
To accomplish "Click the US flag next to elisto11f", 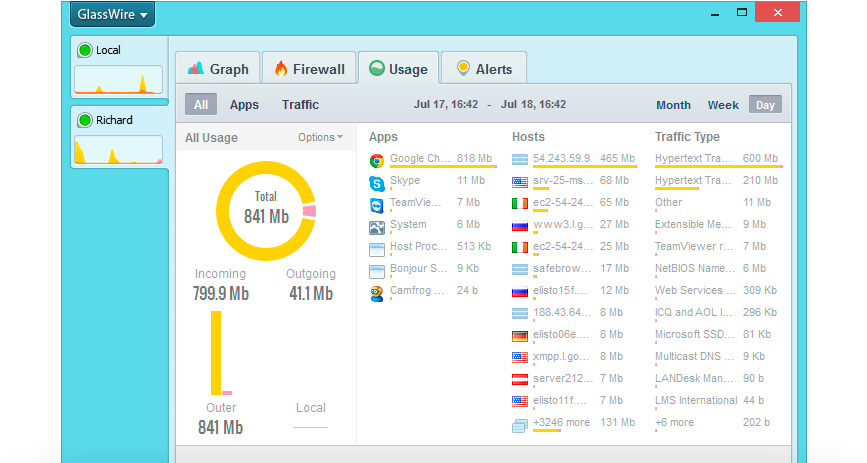I will click(x=520, y=402).
